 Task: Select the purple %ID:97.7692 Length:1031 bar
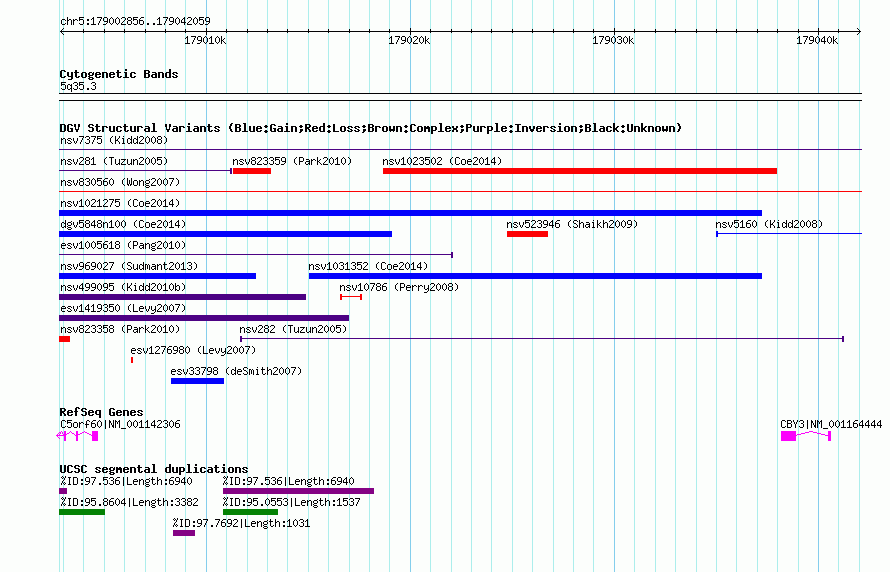(184, 533)
